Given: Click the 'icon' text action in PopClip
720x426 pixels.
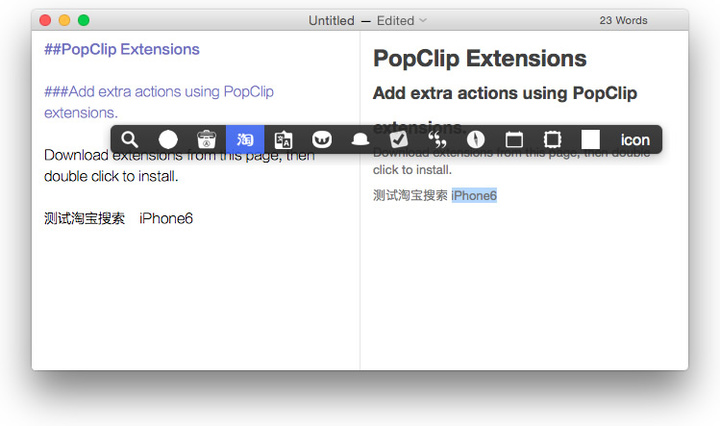Looking at the screenshot, I should (x=635, y=140).
